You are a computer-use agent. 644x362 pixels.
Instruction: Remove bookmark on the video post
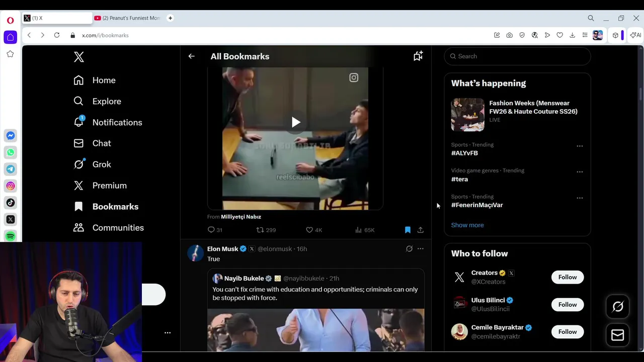click(408, 230)
